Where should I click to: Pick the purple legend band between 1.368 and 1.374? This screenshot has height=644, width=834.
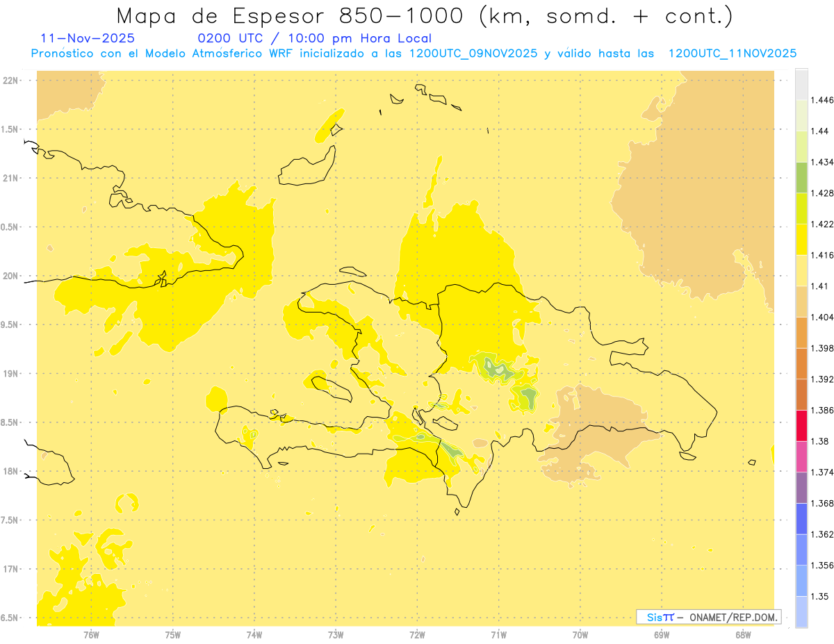point(801,487)
